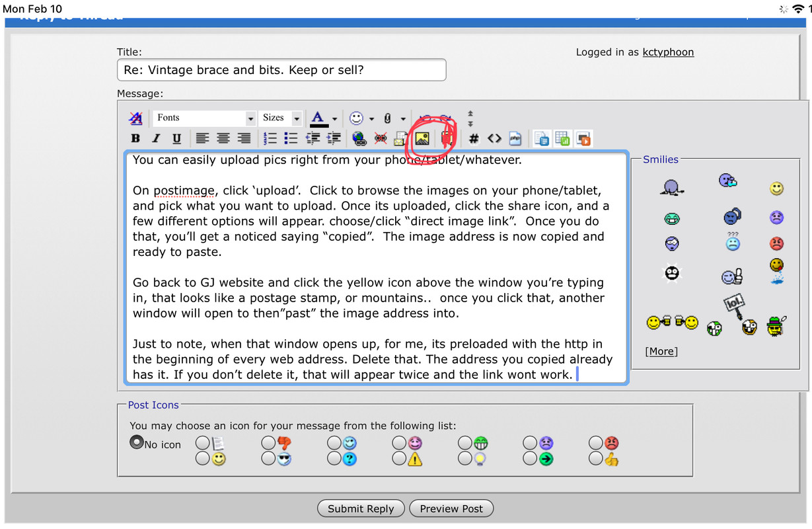This screenshot has height=529, width=812.
Task: Select the sunglasses cool post icon radio
Action: point(268,458)
